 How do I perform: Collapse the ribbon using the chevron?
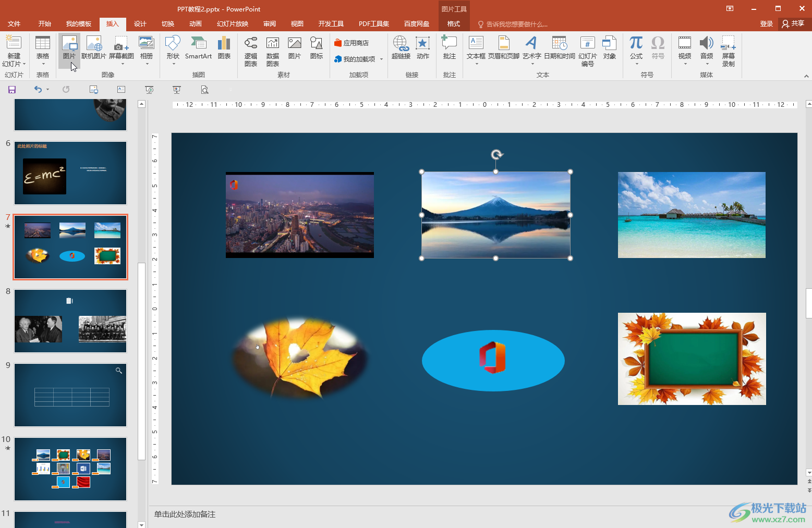[x=806, y=76]
